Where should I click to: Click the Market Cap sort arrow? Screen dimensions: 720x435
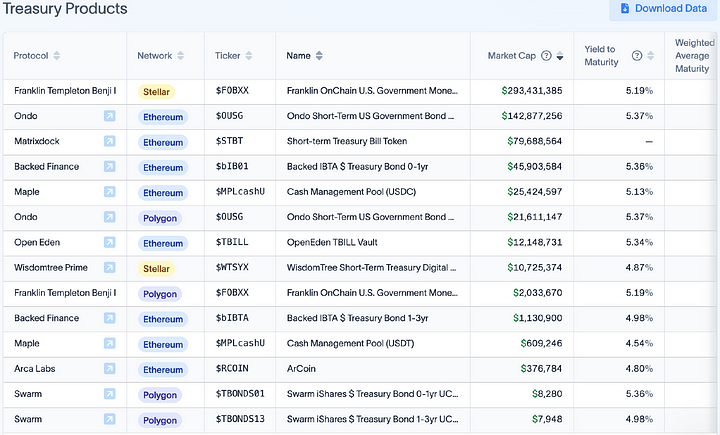click(560, 57)
